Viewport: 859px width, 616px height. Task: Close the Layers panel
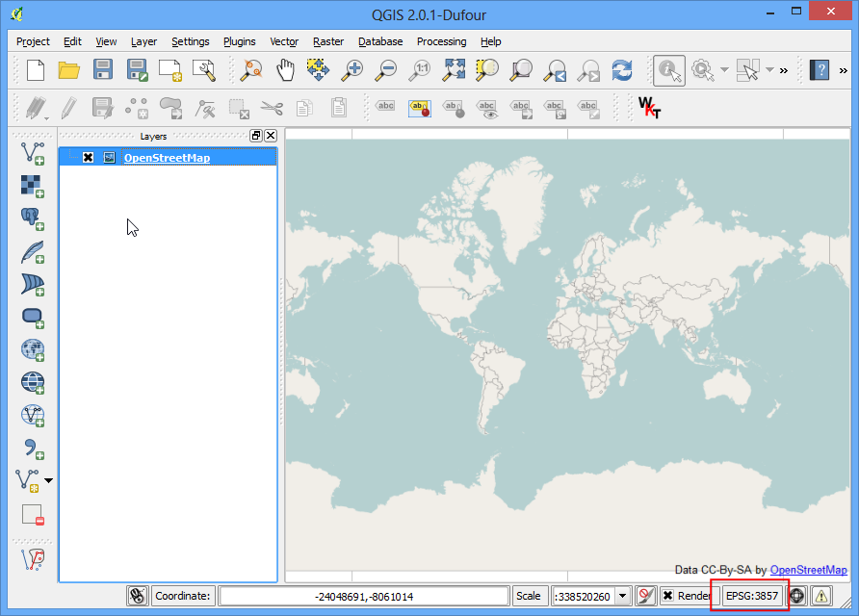pos(271,136)
